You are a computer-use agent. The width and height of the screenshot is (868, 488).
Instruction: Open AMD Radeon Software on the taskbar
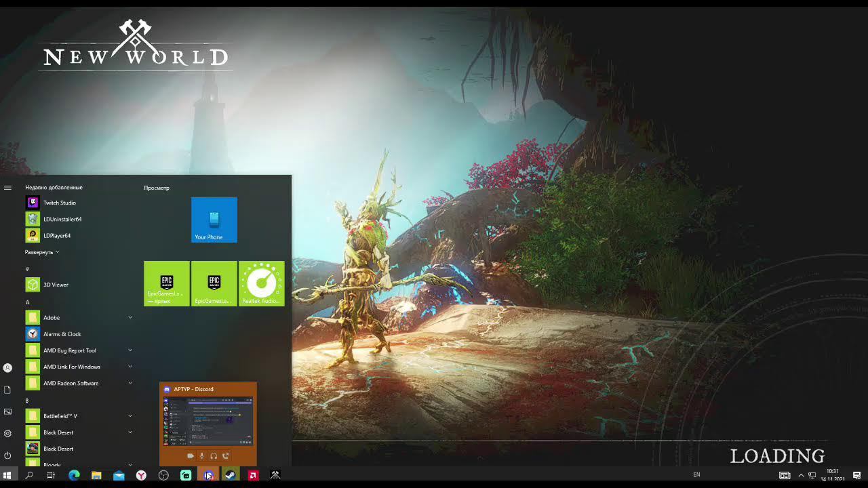[253, 476]
